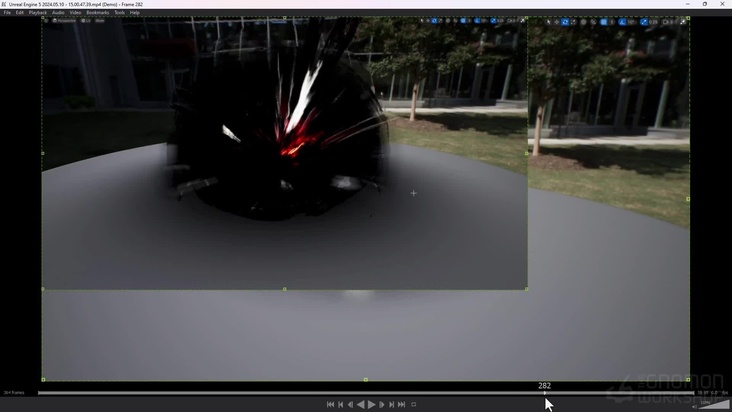Open the Tools menu
Image resolution: width=732 pixels, height=412 pixels.
pos(119,12)
